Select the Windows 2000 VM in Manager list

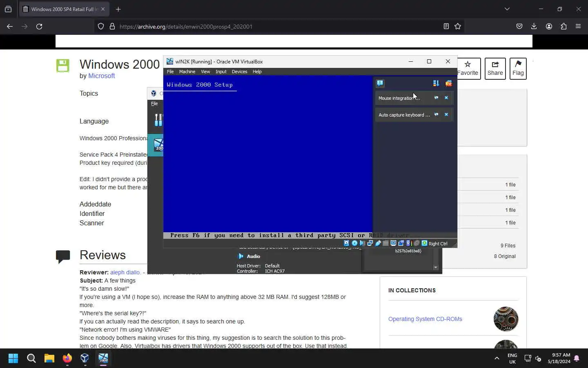point(156,145)
